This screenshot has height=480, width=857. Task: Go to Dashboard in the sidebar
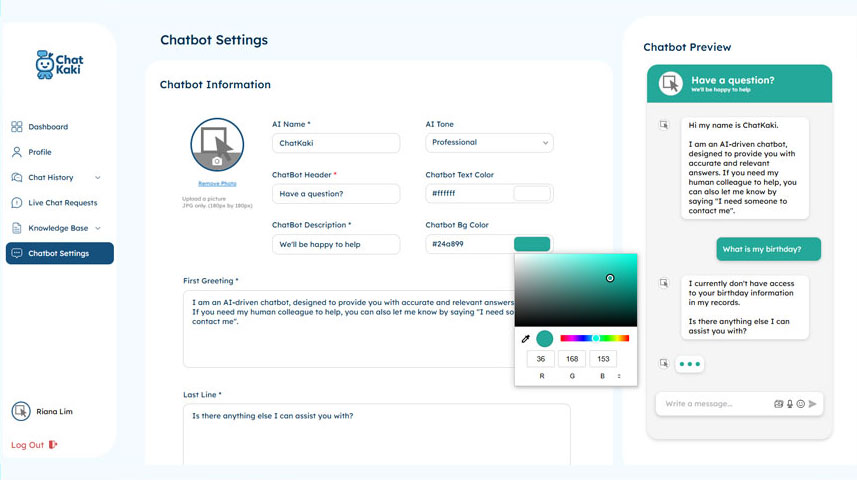(48, 127)
